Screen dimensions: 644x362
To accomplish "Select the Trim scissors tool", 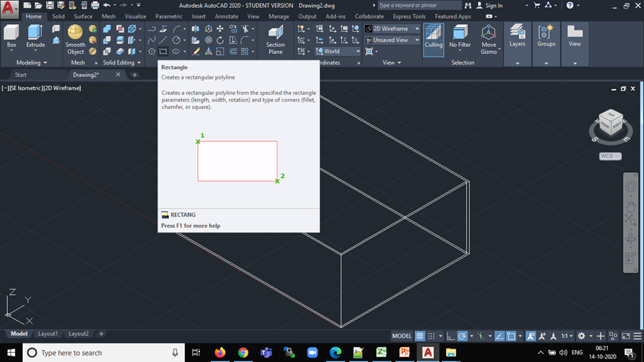I will [245, 29].
